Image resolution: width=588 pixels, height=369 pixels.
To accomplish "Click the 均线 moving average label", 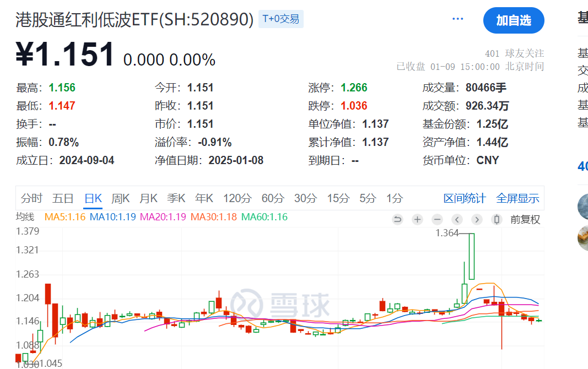I will [x=25, y=217].
